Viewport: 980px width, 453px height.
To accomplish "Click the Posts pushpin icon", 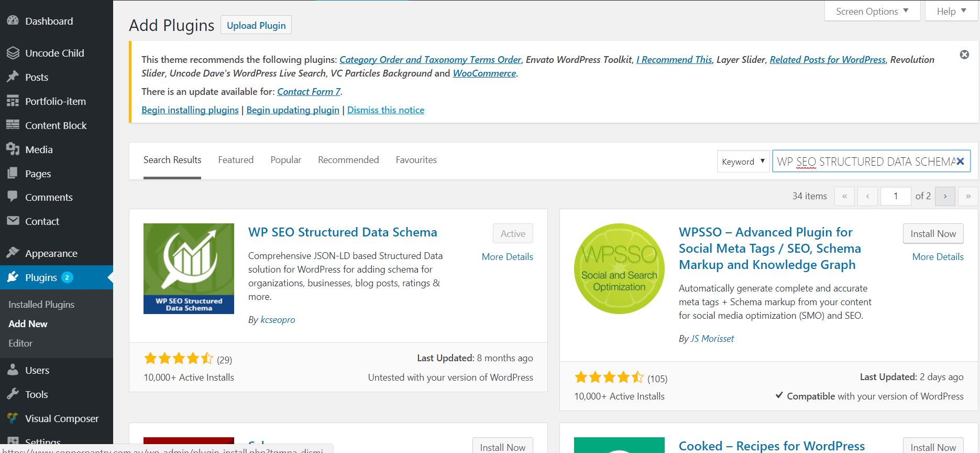I will (13, 77).
